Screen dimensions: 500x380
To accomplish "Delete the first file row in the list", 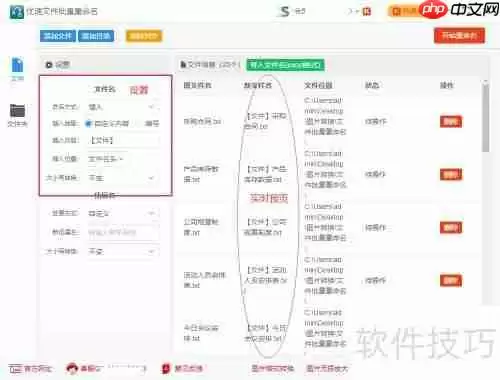I will click(x=451, y=122).
